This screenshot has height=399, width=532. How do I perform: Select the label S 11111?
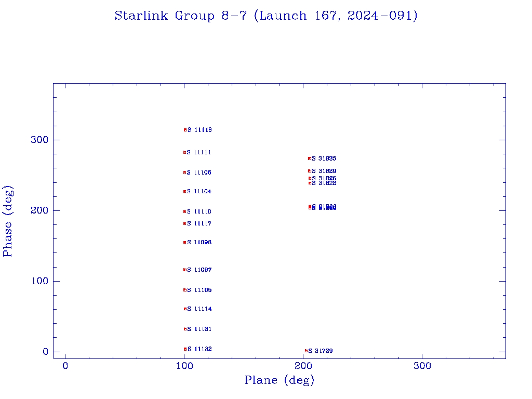199,152
